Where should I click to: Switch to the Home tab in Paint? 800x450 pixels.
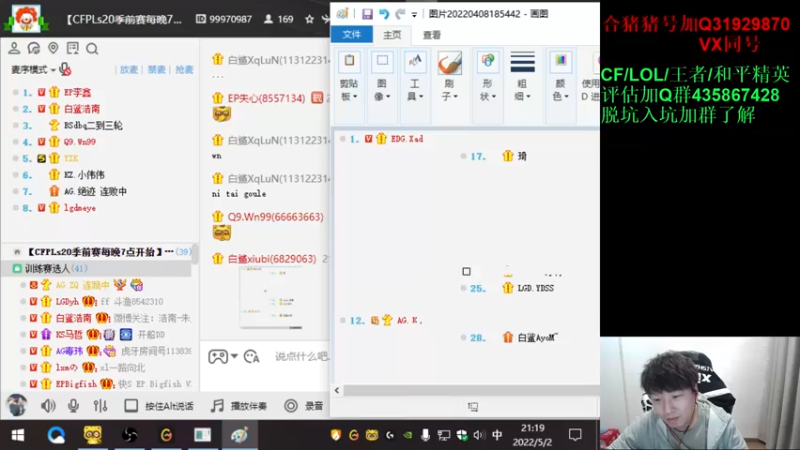[x=392, y=35]
